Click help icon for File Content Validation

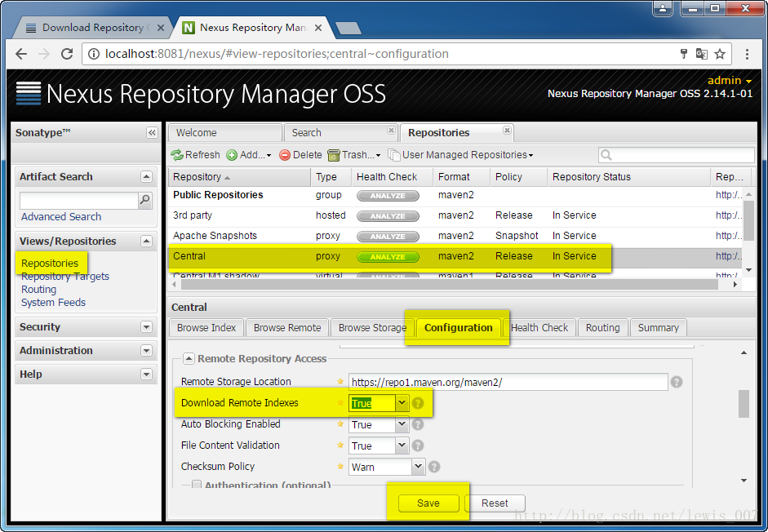point(418,446)
